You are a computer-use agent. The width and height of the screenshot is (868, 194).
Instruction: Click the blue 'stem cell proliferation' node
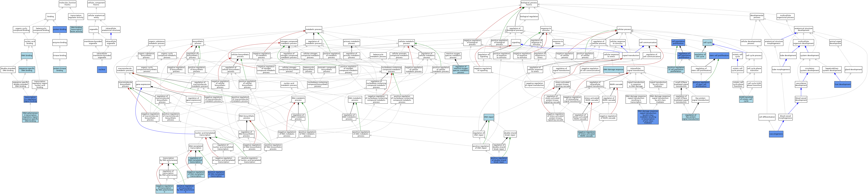(x=719, y=55)
